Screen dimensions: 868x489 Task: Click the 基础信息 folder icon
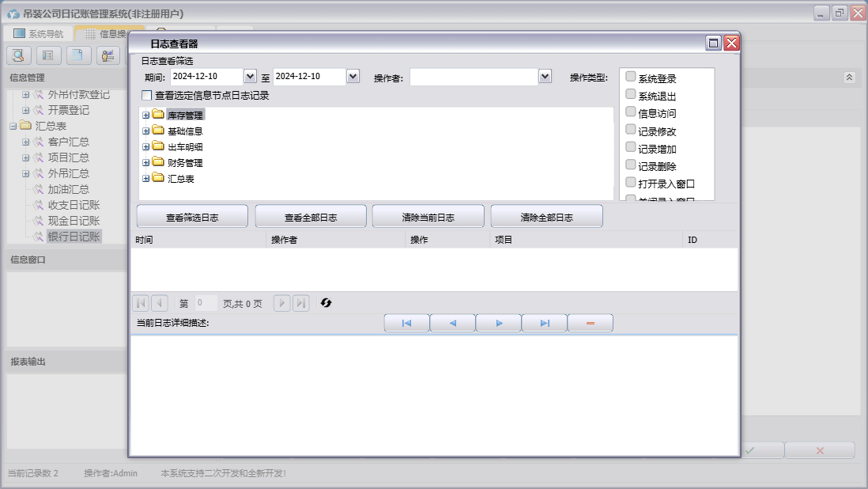click(x=158, y=131)
